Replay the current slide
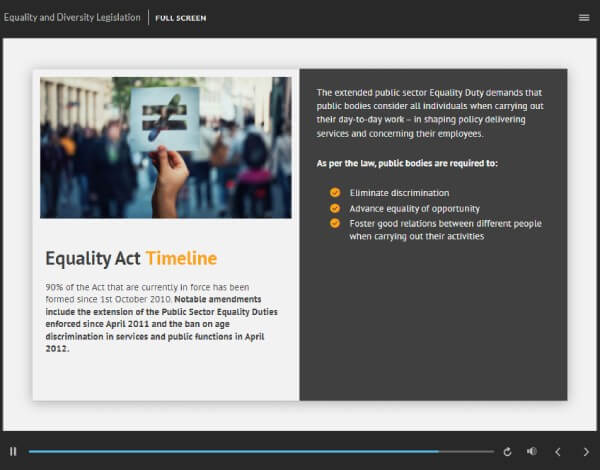This screenshot has height=470, width=600. click(507, 452)
